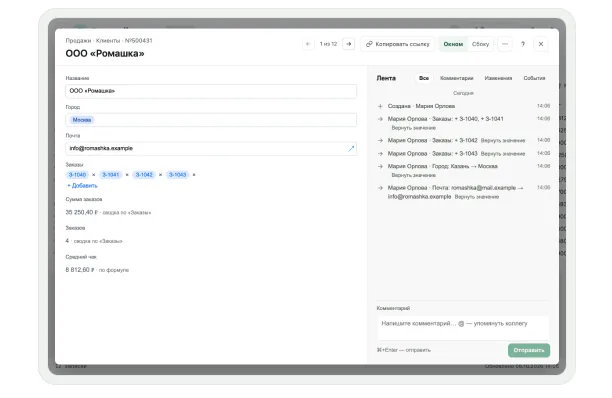Click the '8 812,60 ₽' average check value
Image resolution: width=612 pixels, height=398 pixels.
[80, 270]
